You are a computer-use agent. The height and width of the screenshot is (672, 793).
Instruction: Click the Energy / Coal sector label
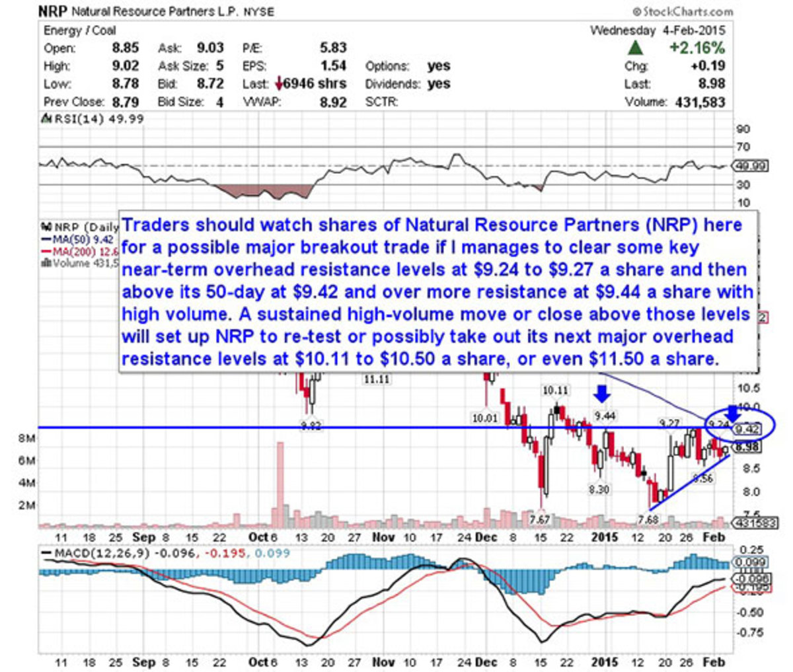(x=80, y=30)
